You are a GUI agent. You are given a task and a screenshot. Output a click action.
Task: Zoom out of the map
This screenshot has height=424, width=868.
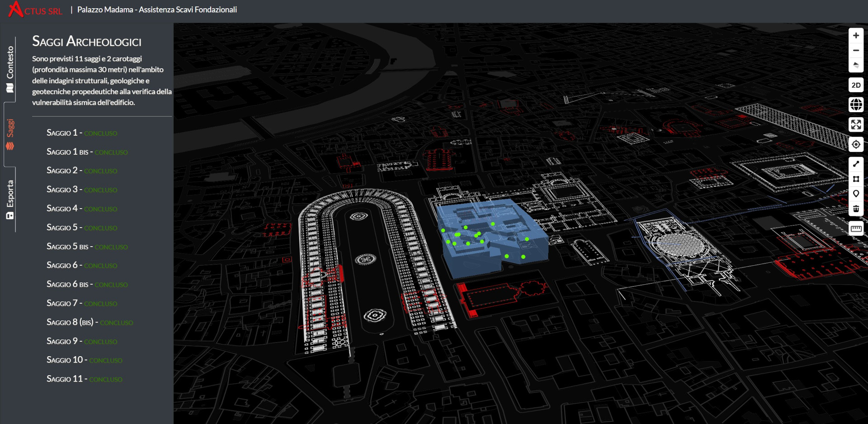coord(856,50)
